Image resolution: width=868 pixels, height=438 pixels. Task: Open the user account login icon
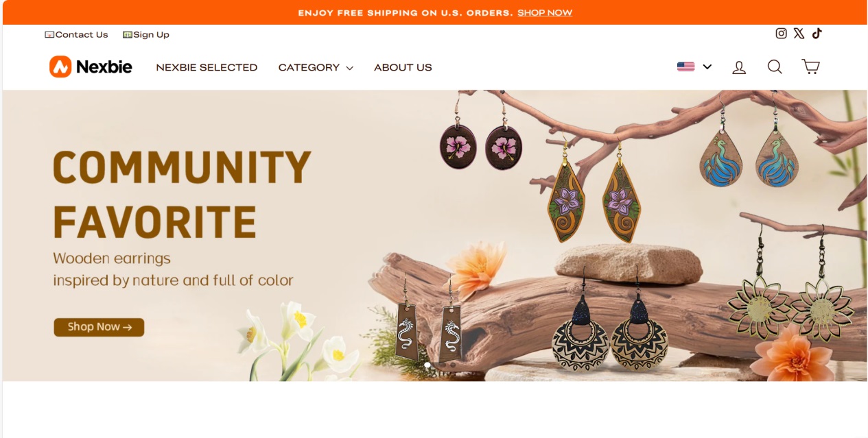(x=739, y=67)
